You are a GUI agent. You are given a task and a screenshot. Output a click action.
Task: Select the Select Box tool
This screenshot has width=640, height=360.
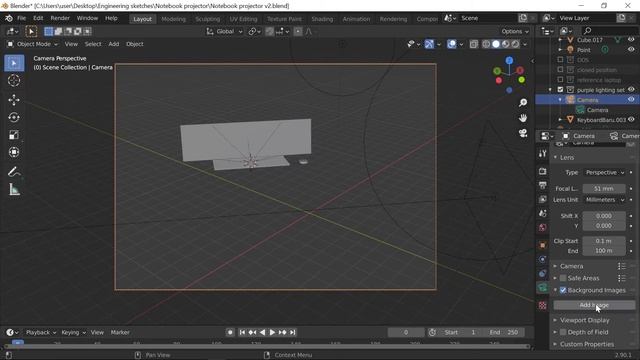(14, 63)
